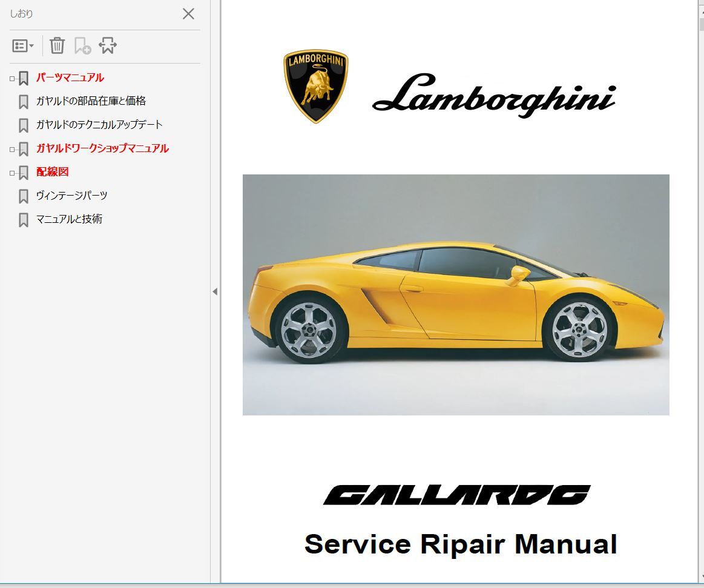Open the マニュアルと技術 bookmark
Viewport: 704px width, 588px height.
pos(69,219)
